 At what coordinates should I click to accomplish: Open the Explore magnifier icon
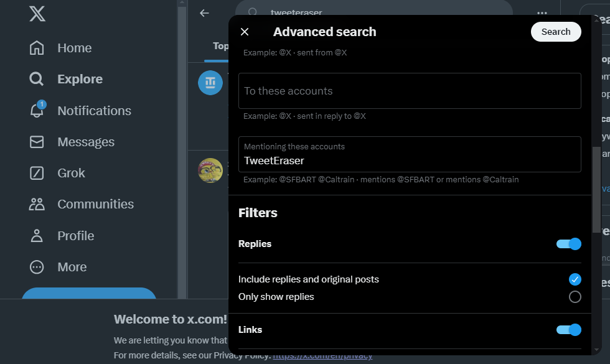pyautogui.click(x=37, y=79)
